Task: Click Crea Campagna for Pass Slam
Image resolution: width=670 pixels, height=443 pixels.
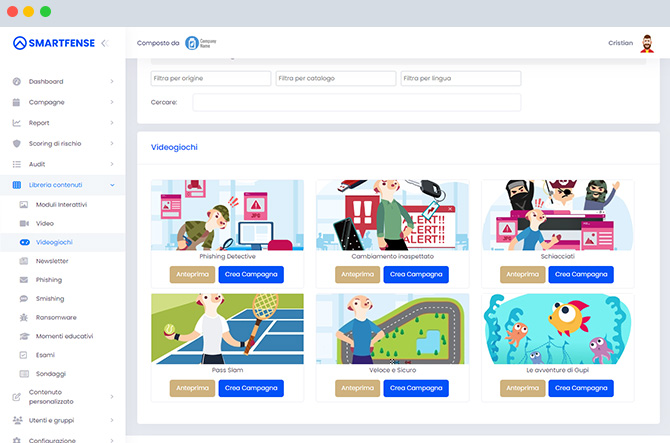Action: pos(251,388)
